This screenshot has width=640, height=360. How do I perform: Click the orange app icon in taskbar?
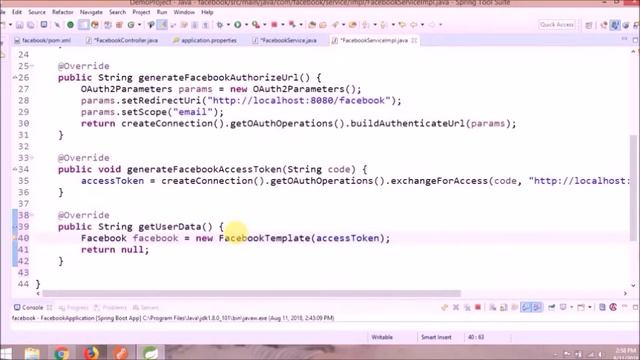point(121,353)
